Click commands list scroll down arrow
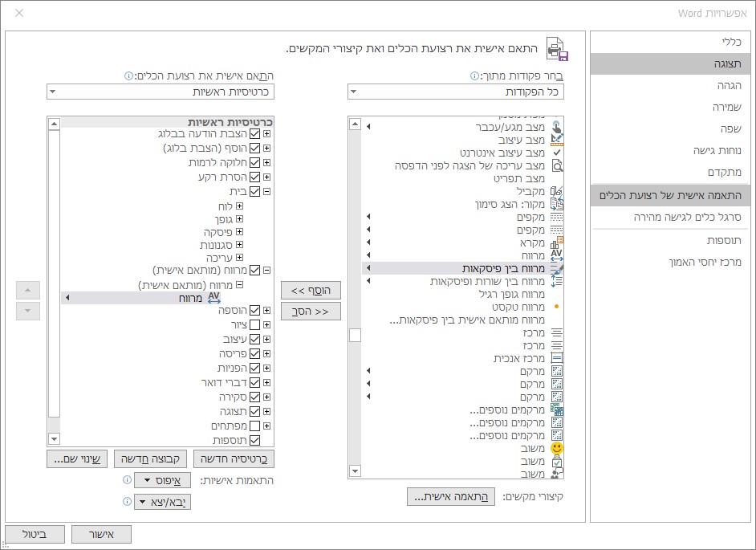Viewport: 756px width, 550px height. (355, 471)
